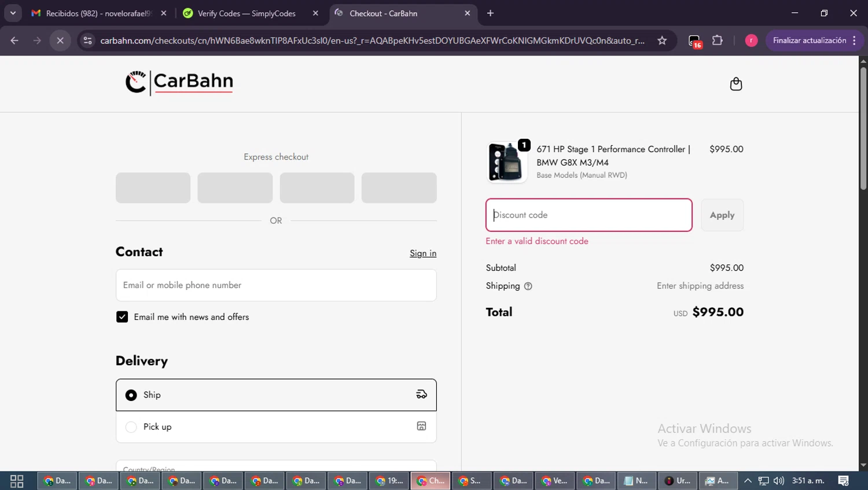Open the taskbar Chrome window labeled Ve...

click(x=555, y=481)
